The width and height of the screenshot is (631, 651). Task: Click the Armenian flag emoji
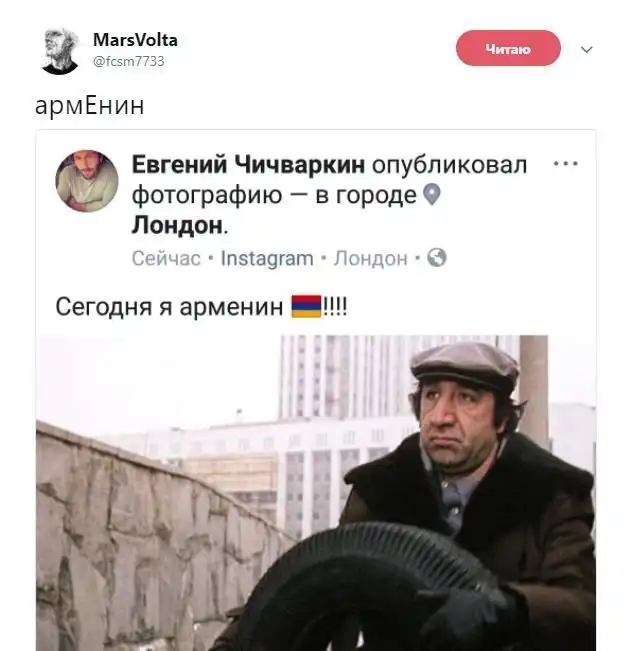click(x=306, y=306)
